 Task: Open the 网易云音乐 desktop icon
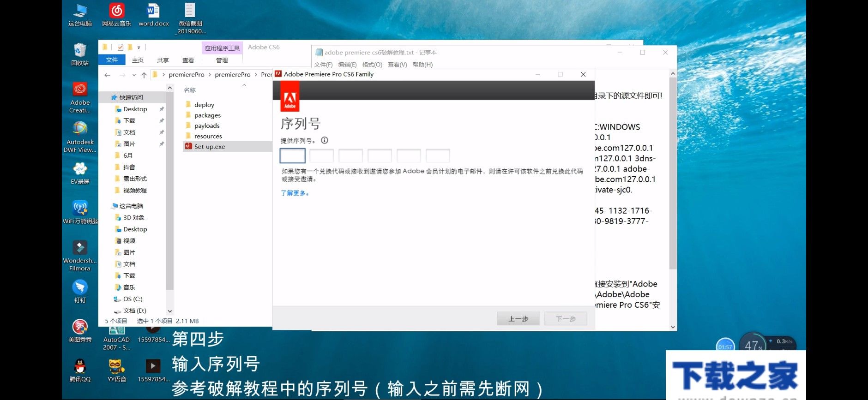tap(116, 15)
